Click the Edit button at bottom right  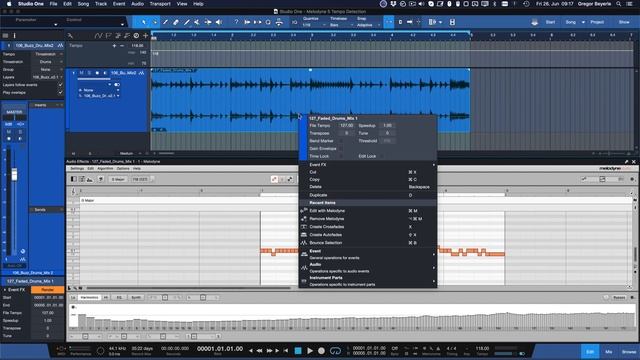tap(590, 352)
